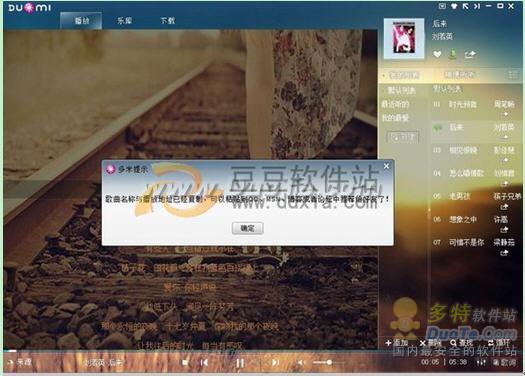Viewport: 525px width, 376px height.
Task: Pause the currently playing song
Action: [240, 363]
